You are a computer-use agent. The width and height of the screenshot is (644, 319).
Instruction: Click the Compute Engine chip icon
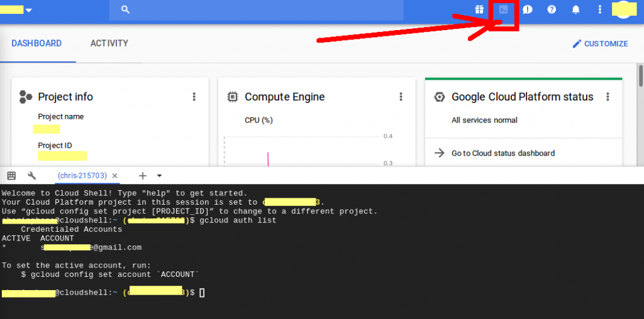[233, 97]
